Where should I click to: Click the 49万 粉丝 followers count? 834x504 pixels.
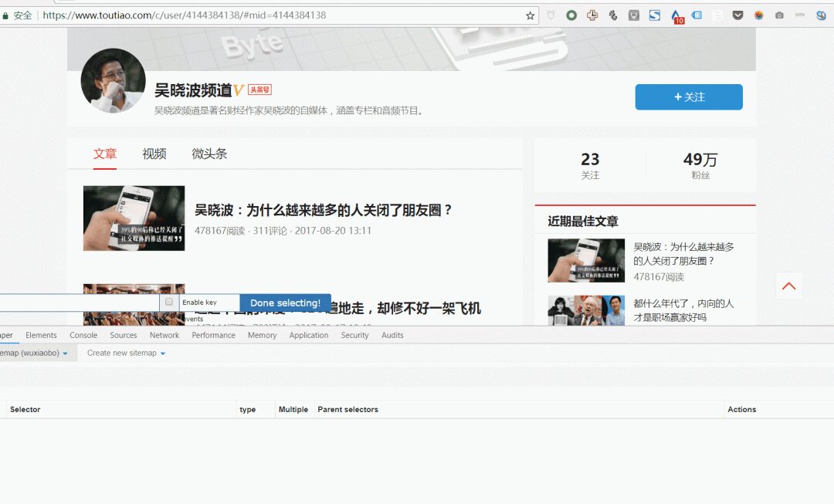click(700, 166)
